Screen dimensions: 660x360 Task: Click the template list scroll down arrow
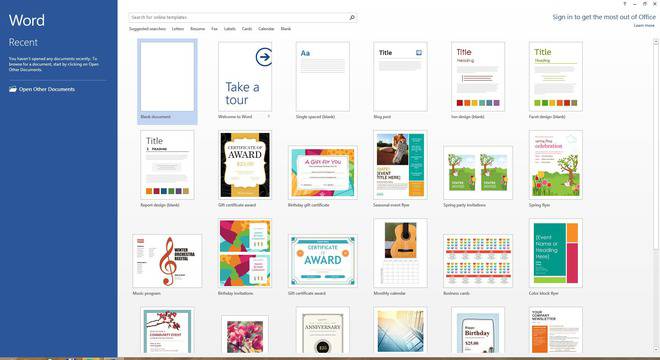[655, 349]
